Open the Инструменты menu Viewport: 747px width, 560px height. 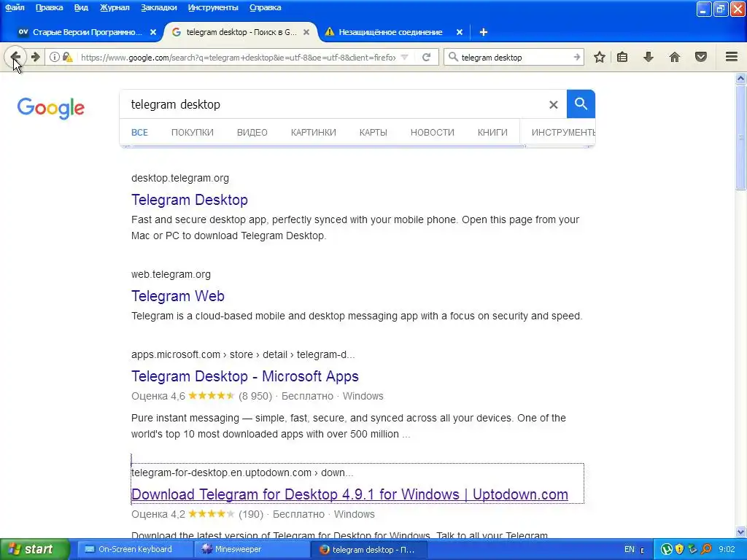click(213, 7)
